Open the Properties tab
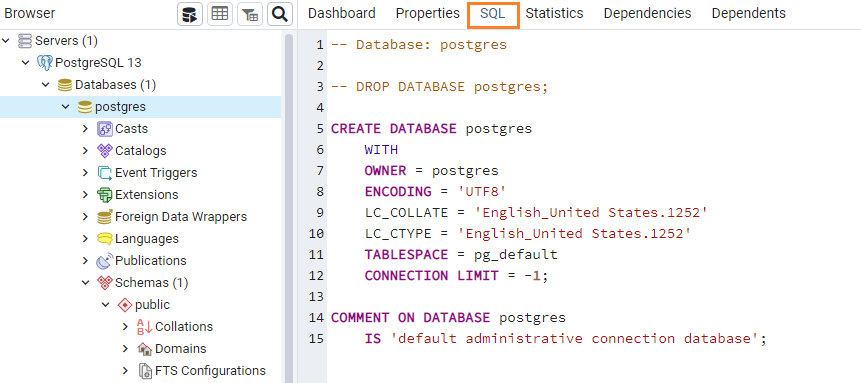The height and width of the screenshot is (383, 861). click(428, 14)
